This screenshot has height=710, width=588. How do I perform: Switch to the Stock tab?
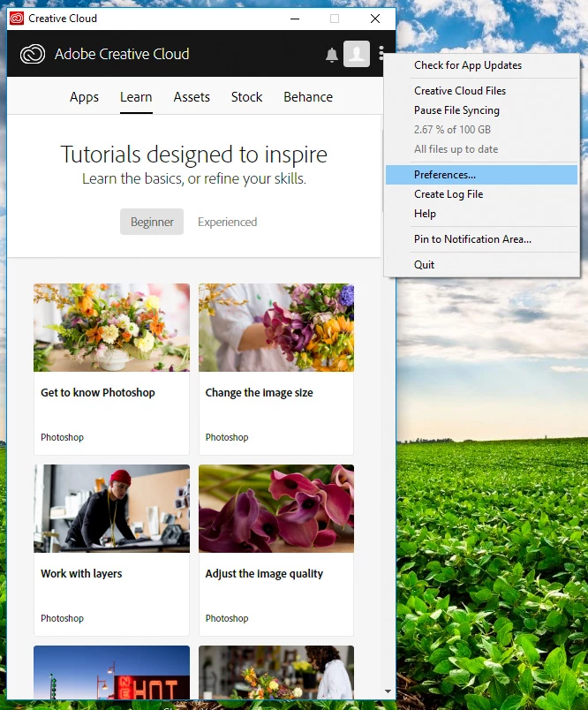click(x=246, y=97)
